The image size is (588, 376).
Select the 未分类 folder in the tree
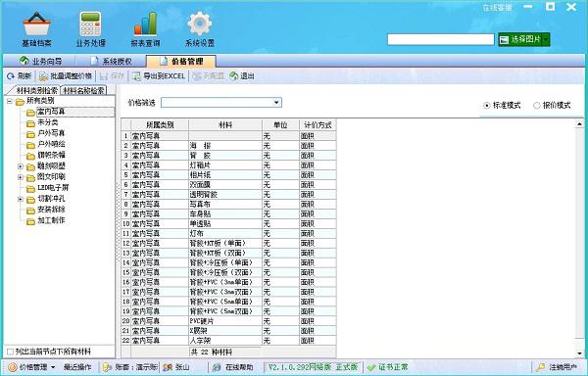pyautogui.click(x=48, y=122)
